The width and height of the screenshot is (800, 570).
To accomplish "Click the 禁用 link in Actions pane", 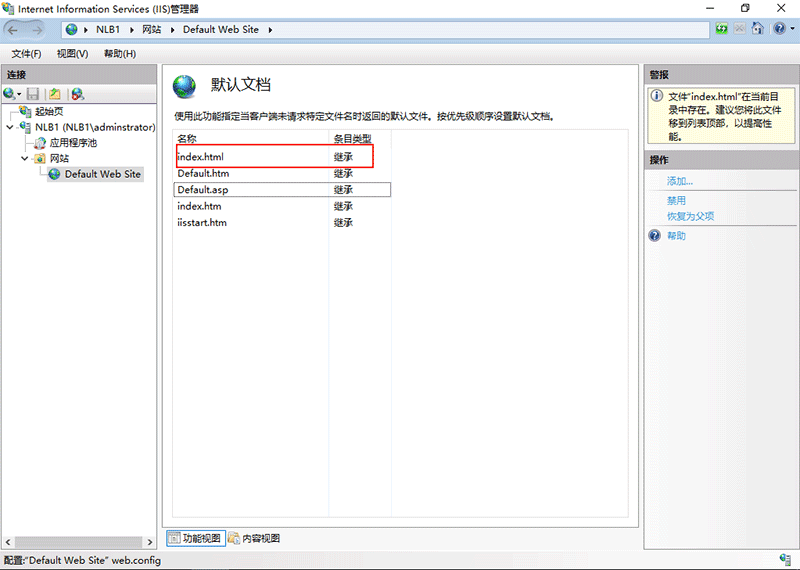I will click(x=676, y=201).
